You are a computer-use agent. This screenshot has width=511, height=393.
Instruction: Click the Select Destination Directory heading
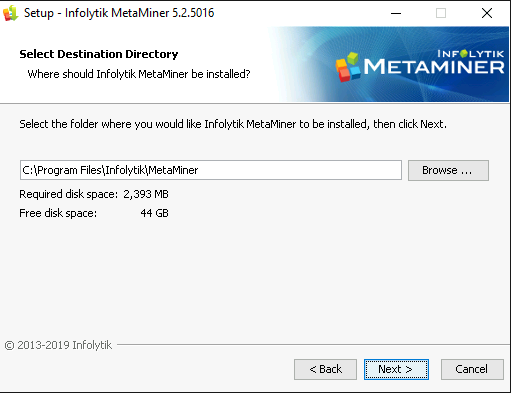99,54
